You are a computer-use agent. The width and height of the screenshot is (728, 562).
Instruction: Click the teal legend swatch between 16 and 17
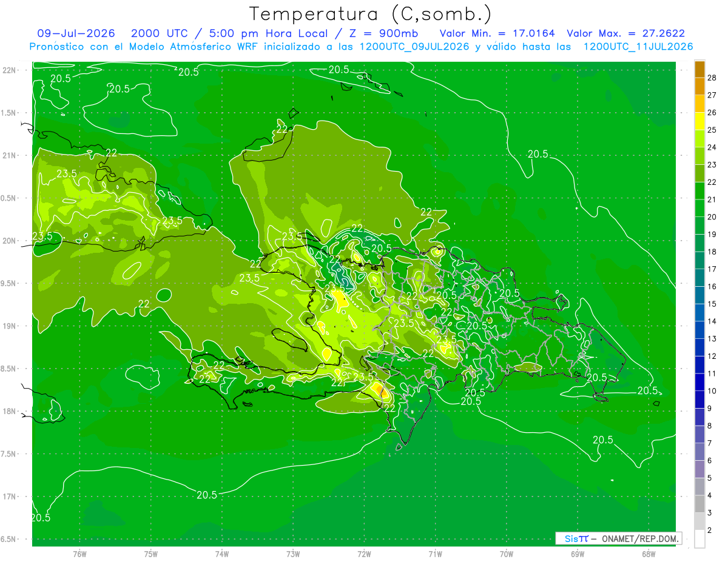(699, 278)
